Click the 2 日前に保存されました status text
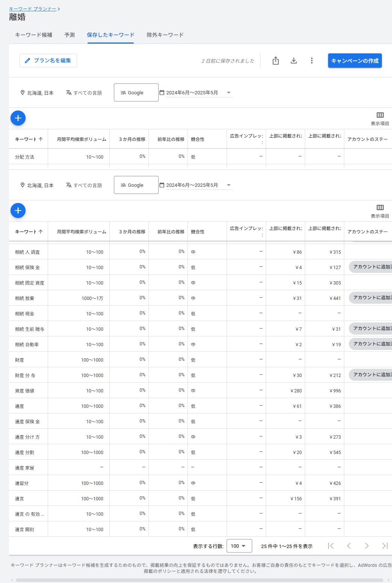The image size is (392, 583). click(228, 61)
